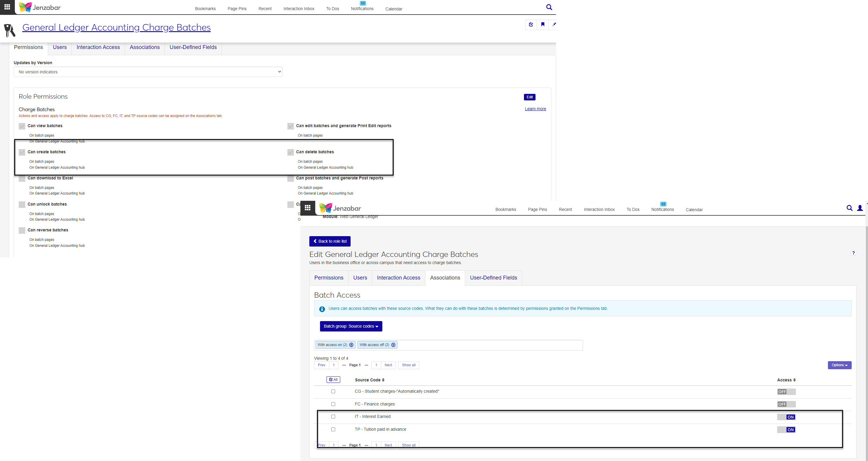Viewport: 868px width, 461px height.
Task: Open the user profile icon
Action: (860, 208)
